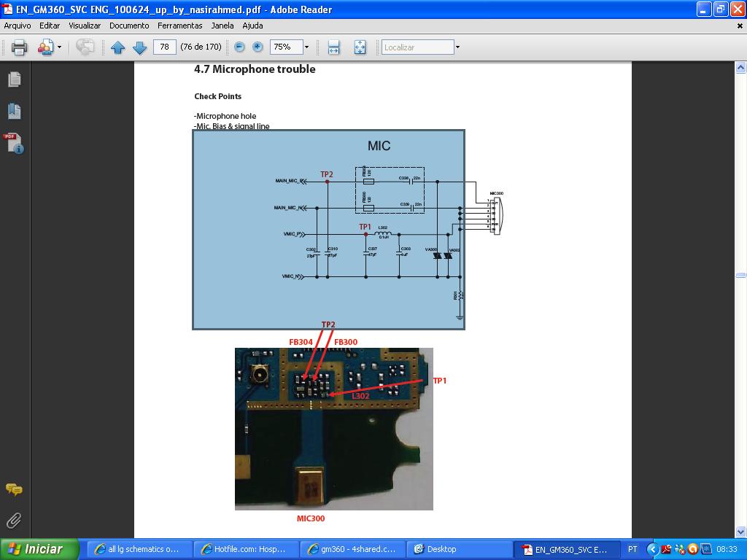Open the Visualizar menu

(x=85, y=26)
